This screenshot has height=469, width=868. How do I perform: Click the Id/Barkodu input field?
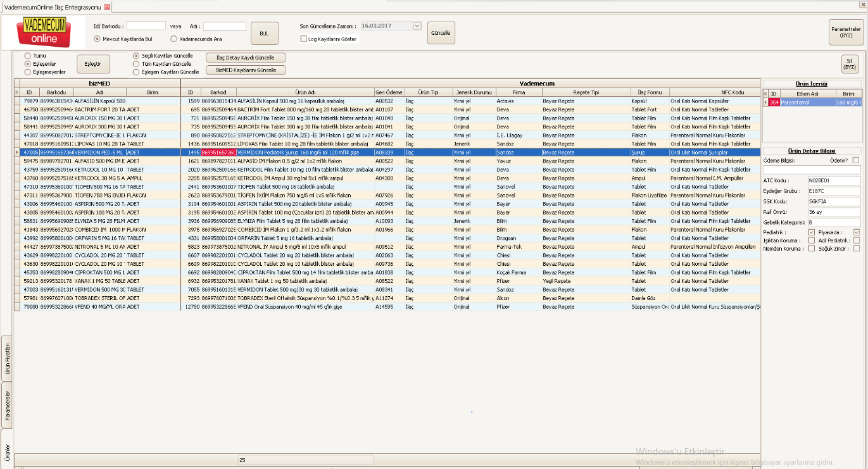click(146, 26)
